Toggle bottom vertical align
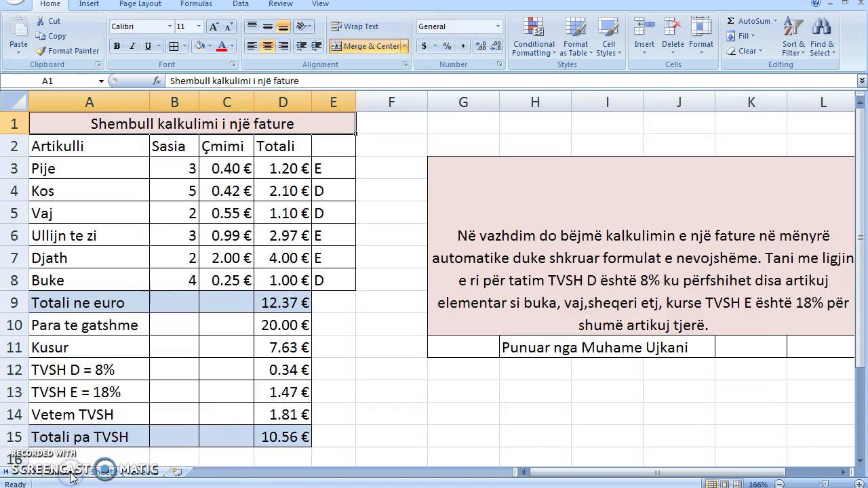The width and height of the screenshot is (868, 488). coord(283,26)
